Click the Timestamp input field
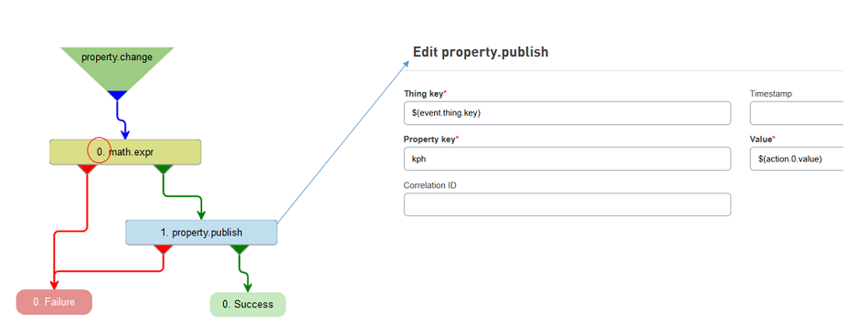The image size is (868, 333). pos(797,113)
